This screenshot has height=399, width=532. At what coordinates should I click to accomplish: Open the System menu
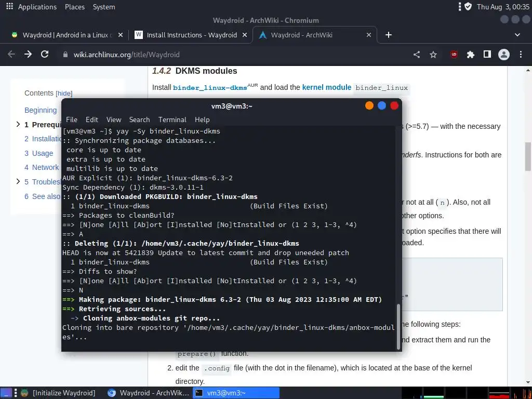tap(104, 7)
